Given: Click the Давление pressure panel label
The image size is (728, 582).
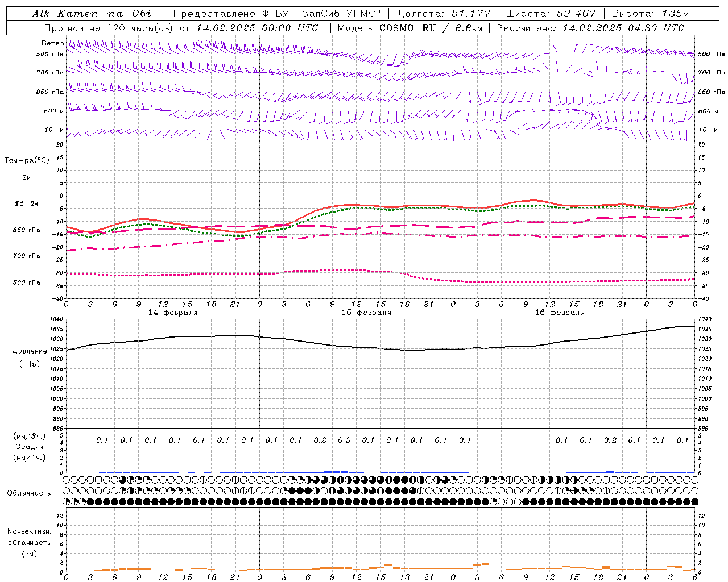Looking at the screenshot, I should 30,351.
